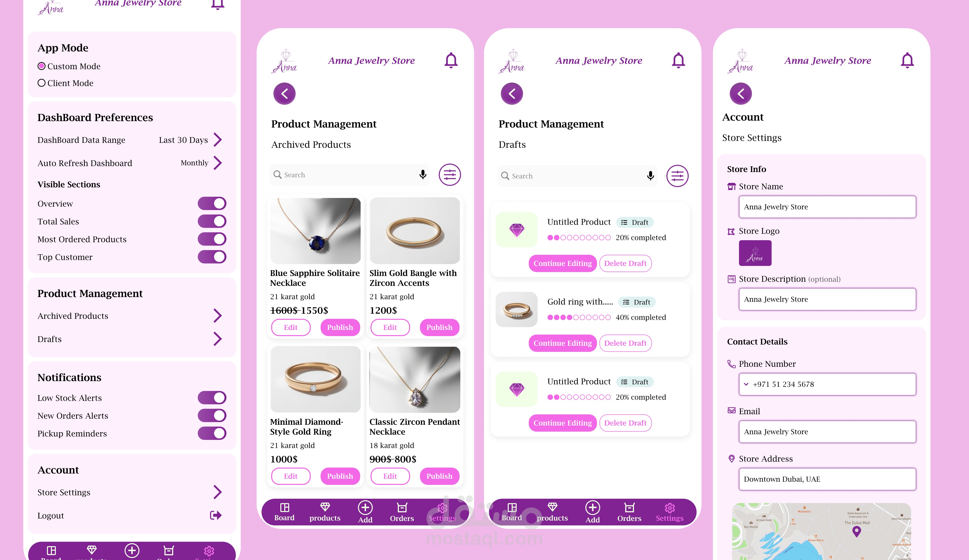Expand DashBoard Data Range Last 30 Days
969x560 pixels.
[218, 140]
